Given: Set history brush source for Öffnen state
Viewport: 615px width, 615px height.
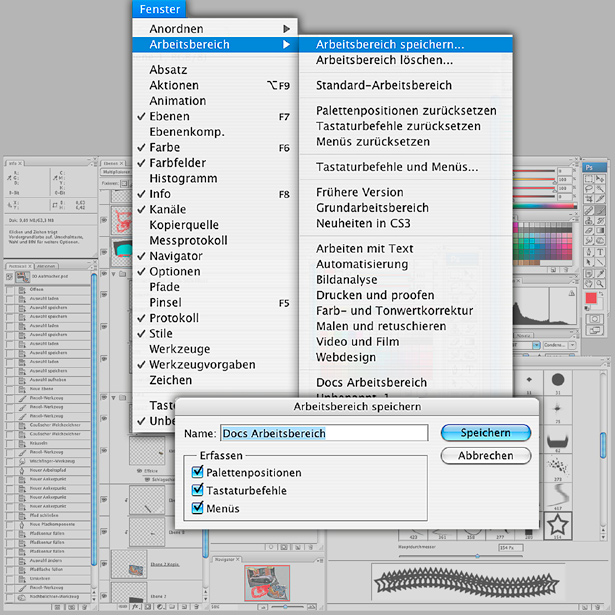Looking at the screenshot, I should tap(10, 290).
